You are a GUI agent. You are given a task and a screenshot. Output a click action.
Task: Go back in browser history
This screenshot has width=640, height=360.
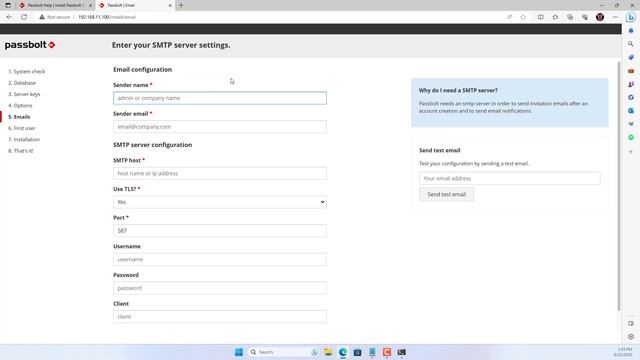9,17
